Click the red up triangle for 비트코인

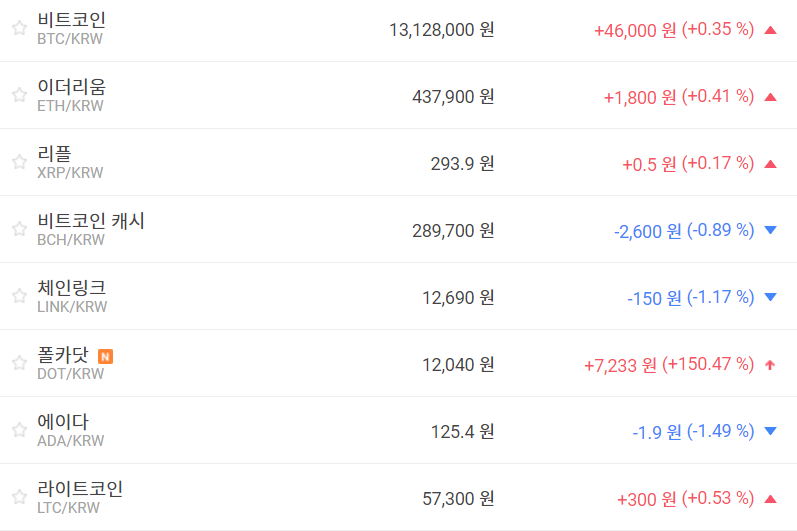[x=770, y=30]
